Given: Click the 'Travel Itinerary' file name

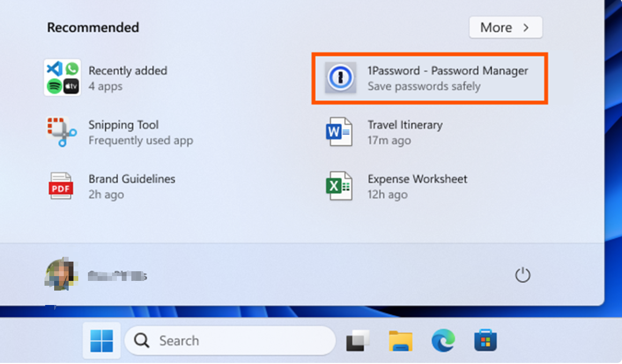Looking at the screenshot, I should click(x=405, y=125).
